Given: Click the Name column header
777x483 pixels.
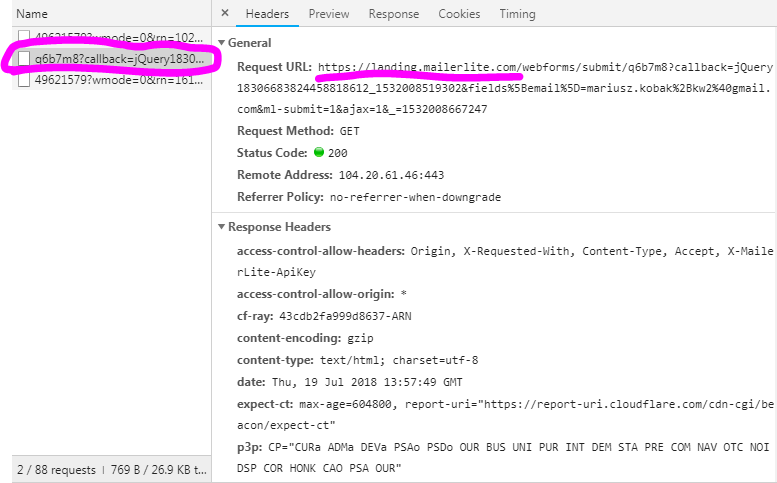Looking at the screenshot, I should point(32,14).
